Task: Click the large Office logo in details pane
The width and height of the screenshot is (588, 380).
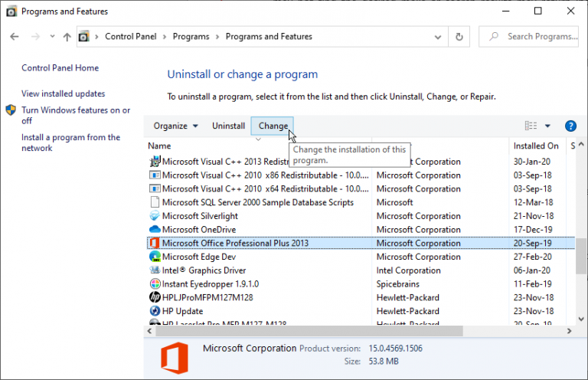Action: pos(175,358)
